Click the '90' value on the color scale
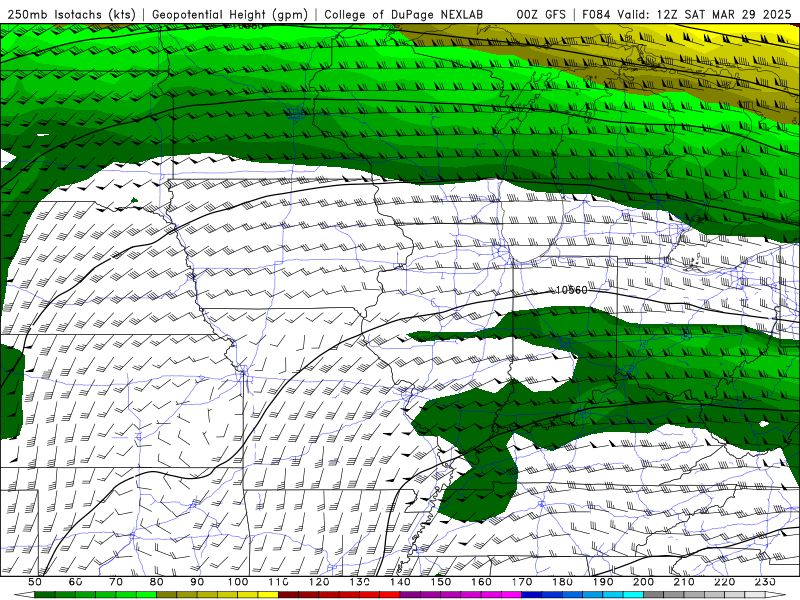 197,582
